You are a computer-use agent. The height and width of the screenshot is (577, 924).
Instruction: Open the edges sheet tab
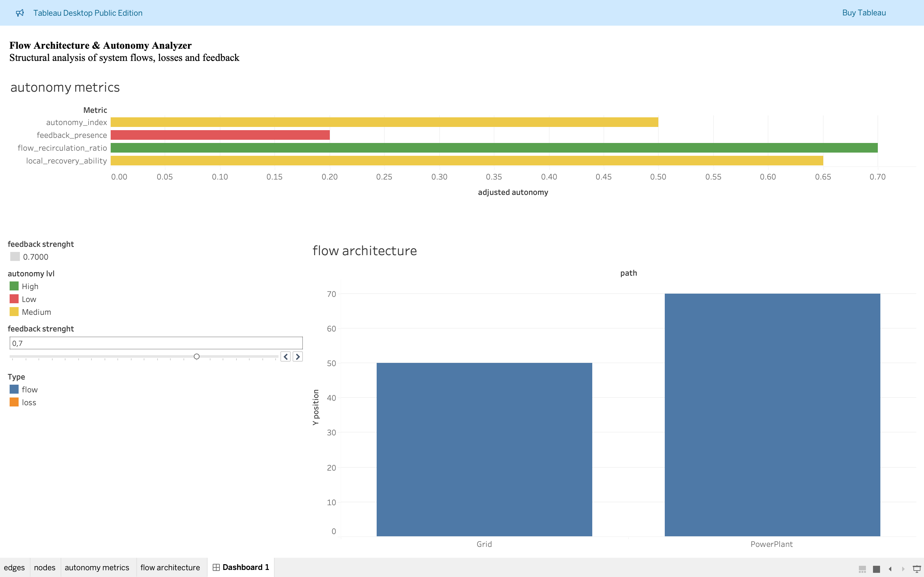coord(14,567)
